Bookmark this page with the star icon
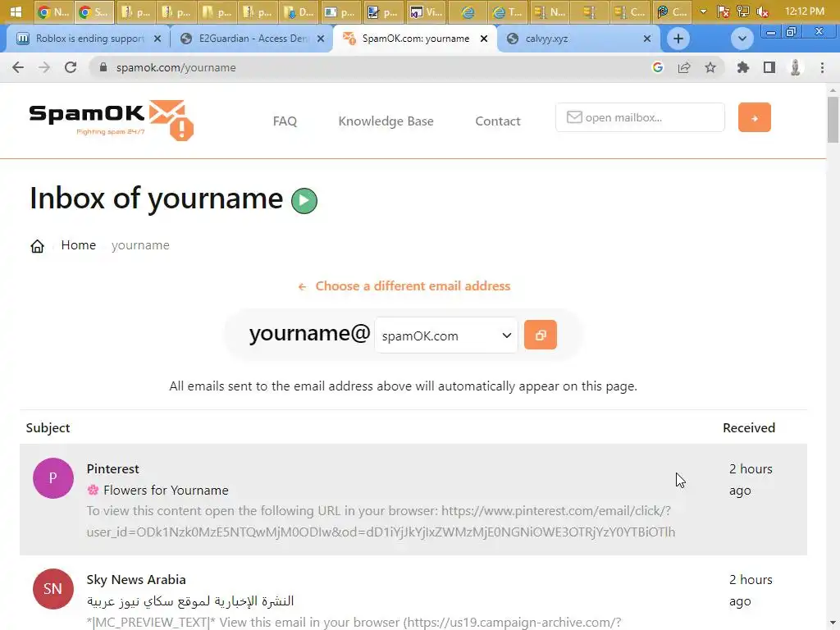 [710, 67]
